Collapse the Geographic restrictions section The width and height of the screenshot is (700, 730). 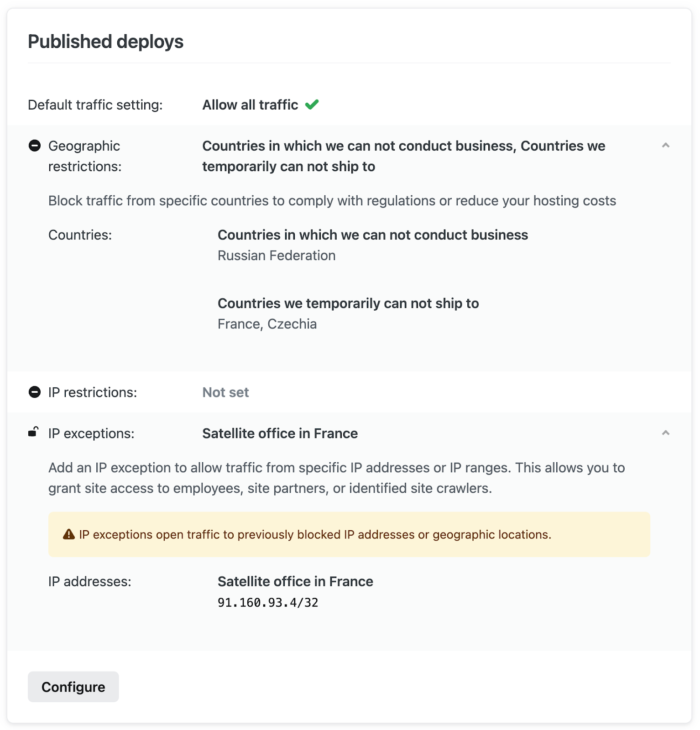pyautogui.click(x=665, y=146)
